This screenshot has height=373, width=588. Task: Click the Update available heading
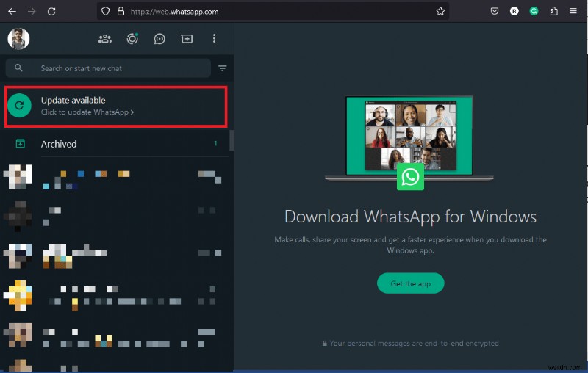tap(73, 100)
